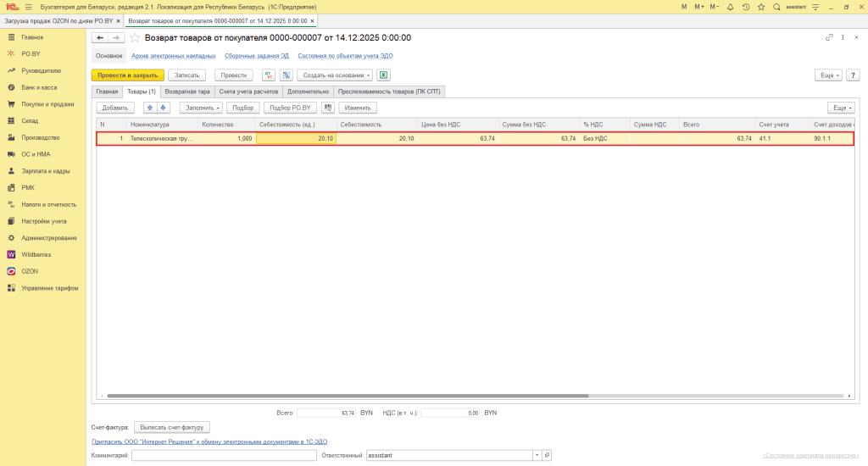This screenshot has height=466, width=868.
Task: Open help with the ? button
Action: [853, 75]
